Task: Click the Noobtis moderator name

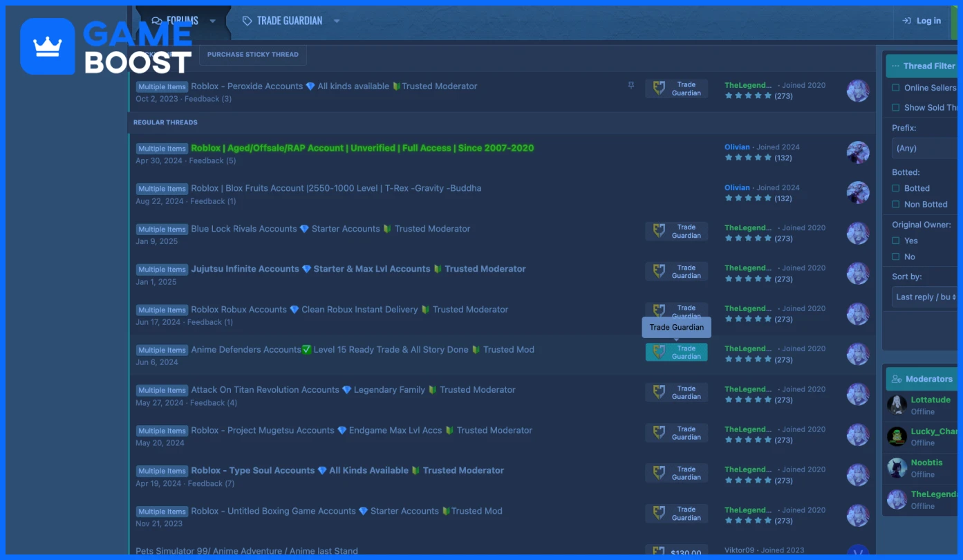Action: 926,463
